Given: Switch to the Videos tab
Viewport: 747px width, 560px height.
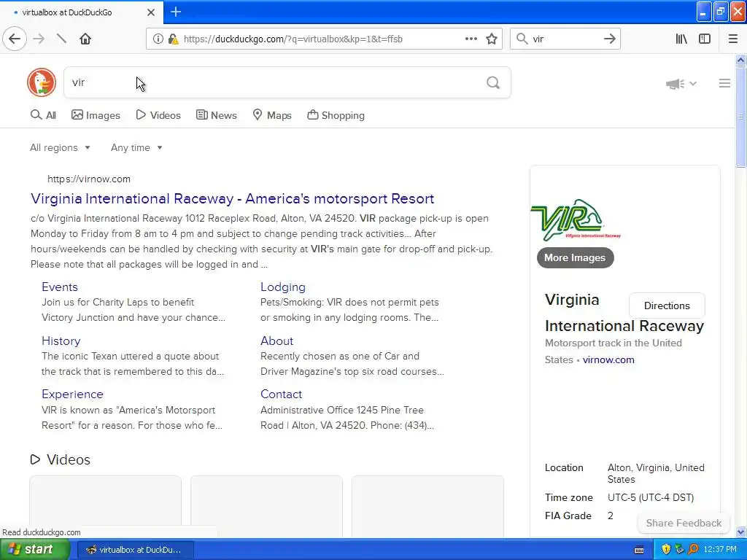Looking at the screenshot, I should [x=158, y=115].
